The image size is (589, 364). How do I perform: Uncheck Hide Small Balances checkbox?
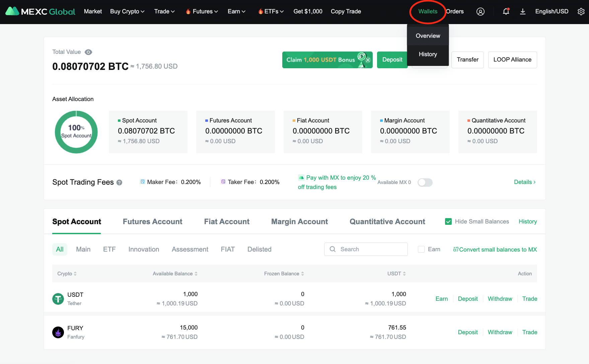(x=448, y=221)
